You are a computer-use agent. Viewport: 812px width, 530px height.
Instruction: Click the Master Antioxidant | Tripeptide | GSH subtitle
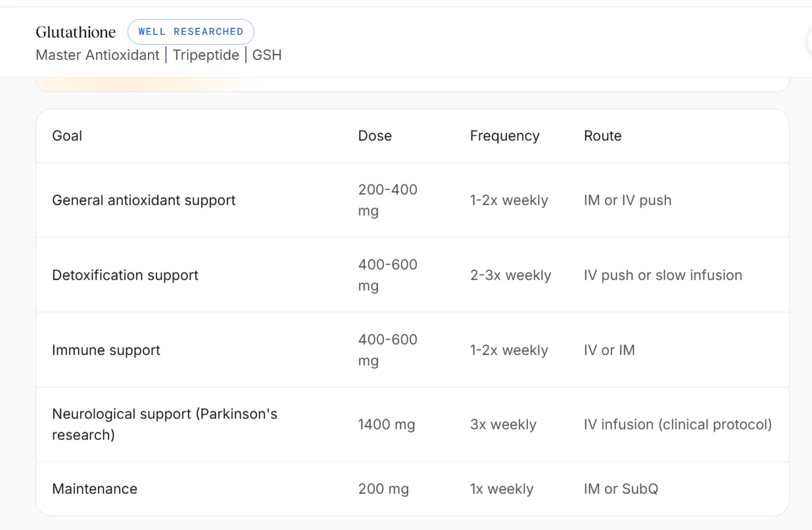click(158, 55)
